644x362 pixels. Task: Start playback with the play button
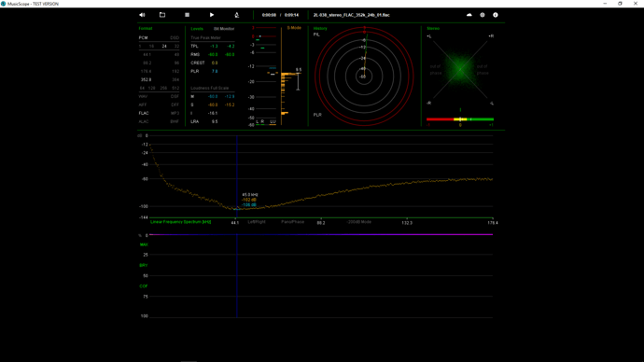pyautogui.click(x=212, y=15)
